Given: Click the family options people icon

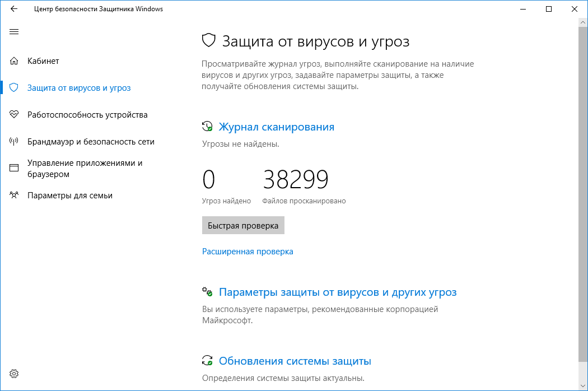Looking at the screenshot, I should pyautogui.click(x=14, y=195).
